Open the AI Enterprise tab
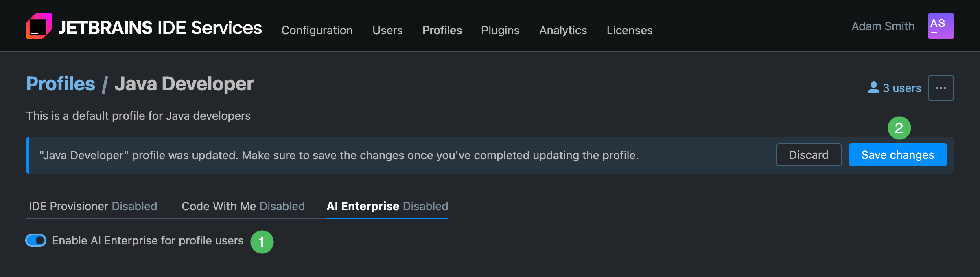Viewport: 980px width, 277px height. click(387, 206)
